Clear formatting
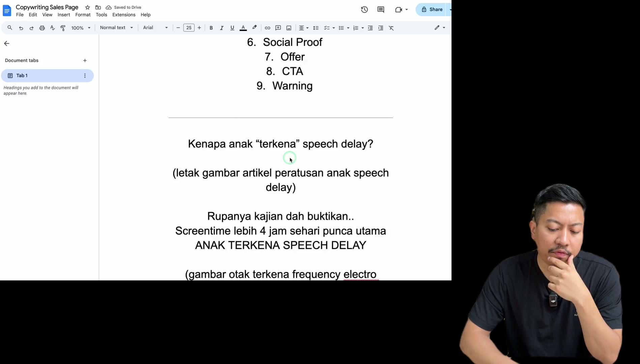 (391, 28)
